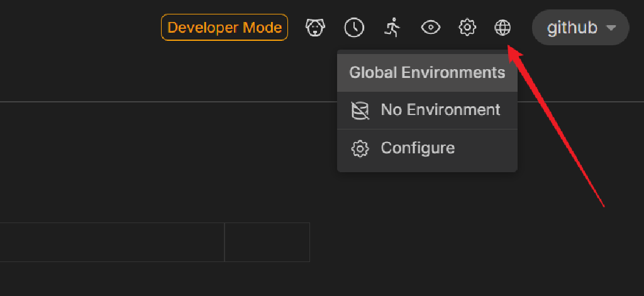Click the wide empty table cell
This screenshot has height=296, width=644.
pyautogui.click(x=112, y=242)
